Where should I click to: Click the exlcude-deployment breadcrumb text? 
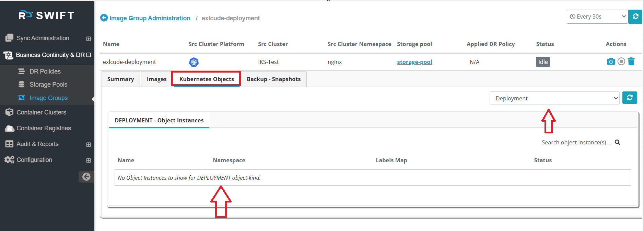[231, 18]
